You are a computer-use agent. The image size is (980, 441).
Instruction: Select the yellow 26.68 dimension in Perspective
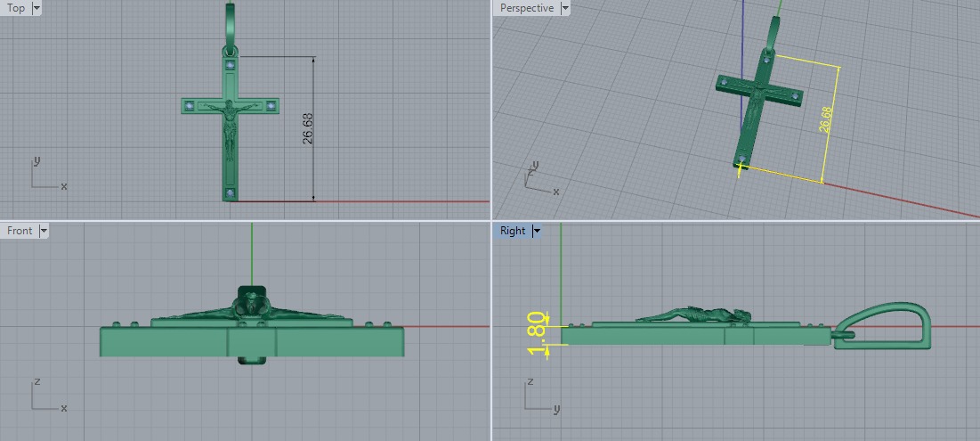825,119
